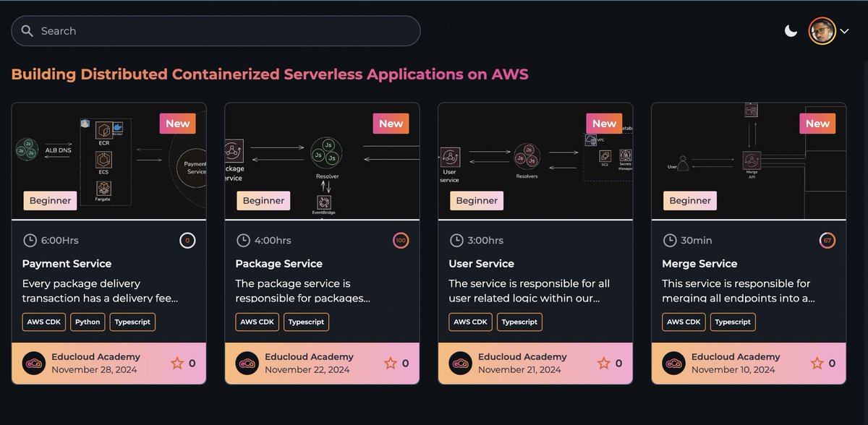Select AWS CDK tag on Package Service

point(258,322)
